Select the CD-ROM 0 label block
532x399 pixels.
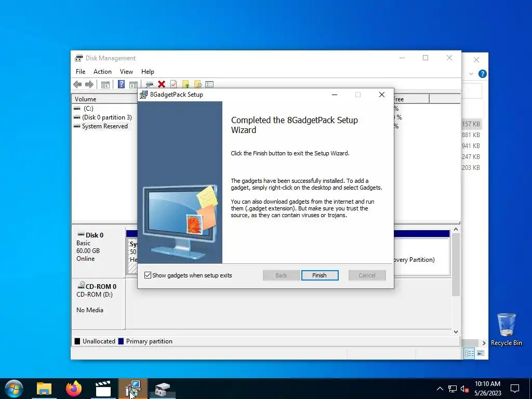pyautogui.click(x=98, y=303)
